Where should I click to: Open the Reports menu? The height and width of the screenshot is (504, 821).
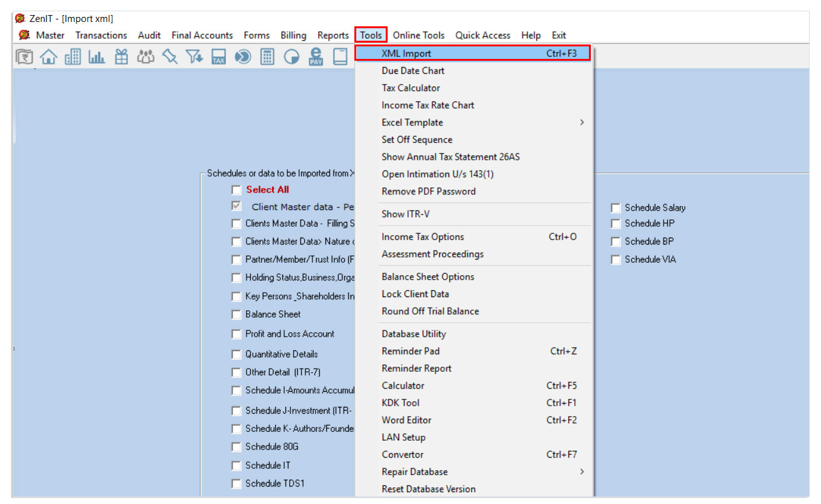[333, 35]
